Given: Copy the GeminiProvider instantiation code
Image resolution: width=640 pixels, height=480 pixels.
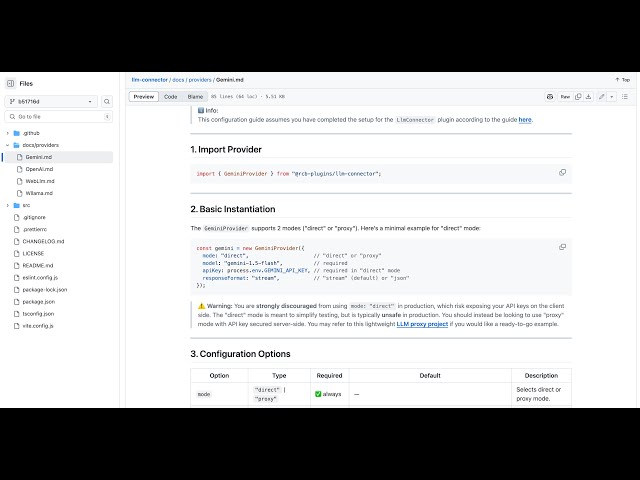Looking at the screenshot, I should [562, 247].
